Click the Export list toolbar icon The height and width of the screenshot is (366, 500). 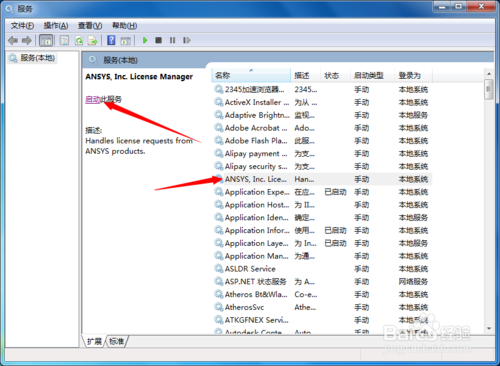coord(92,41)
